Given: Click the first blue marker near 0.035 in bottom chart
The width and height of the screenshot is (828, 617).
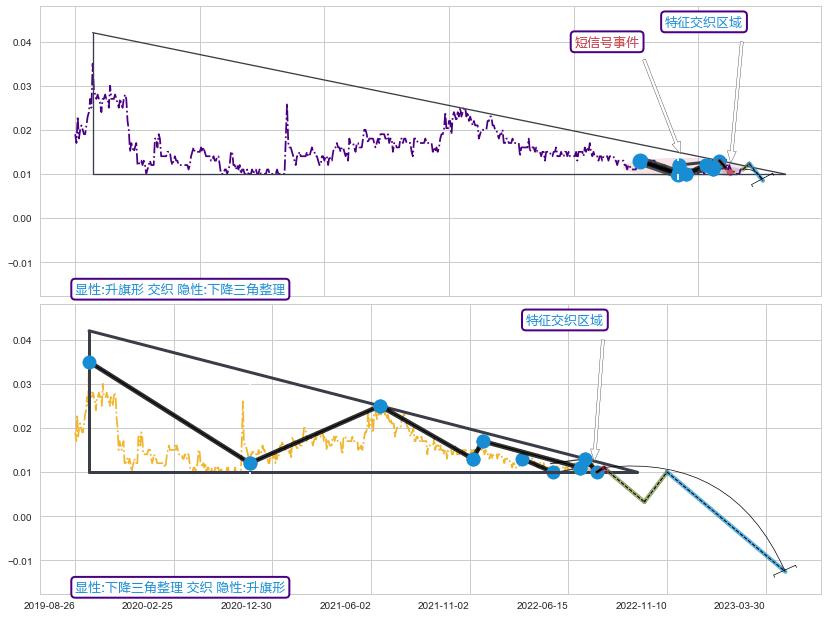Looking at the screenshot, I should [90, 362].
